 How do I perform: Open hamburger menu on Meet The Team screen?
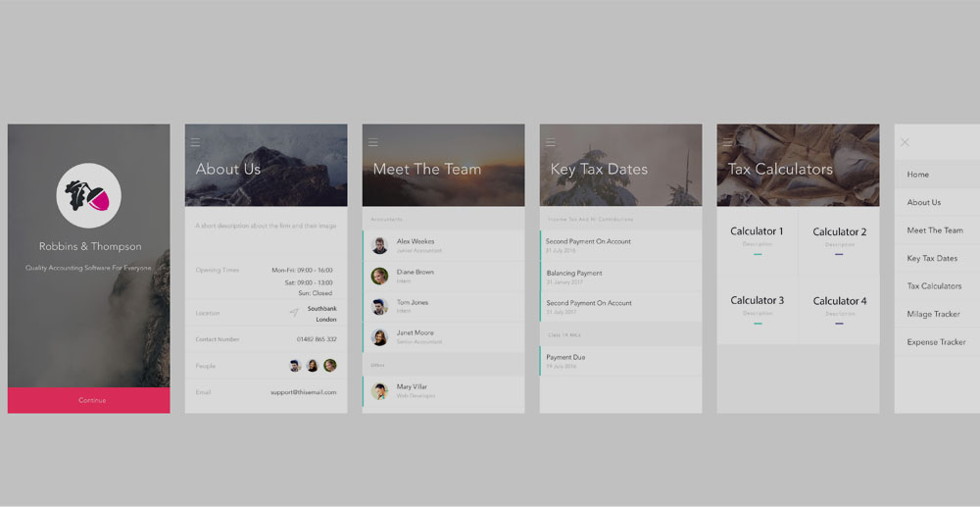point(373,143)
